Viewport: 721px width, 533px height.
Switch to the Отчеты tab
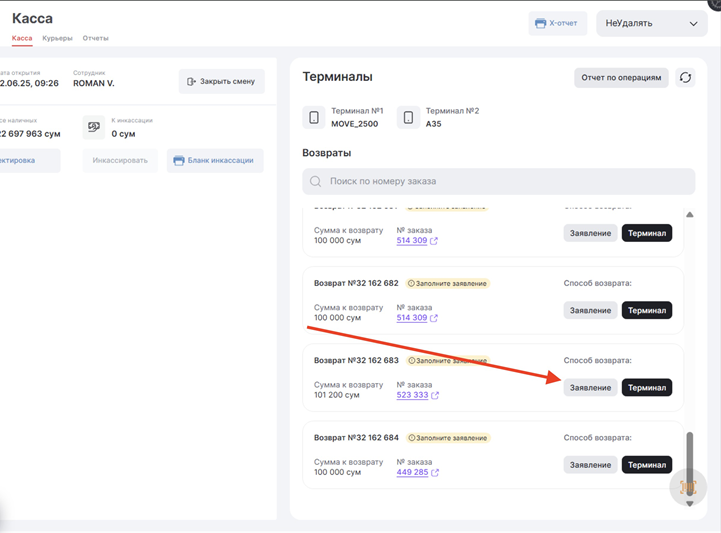point(96,38)
